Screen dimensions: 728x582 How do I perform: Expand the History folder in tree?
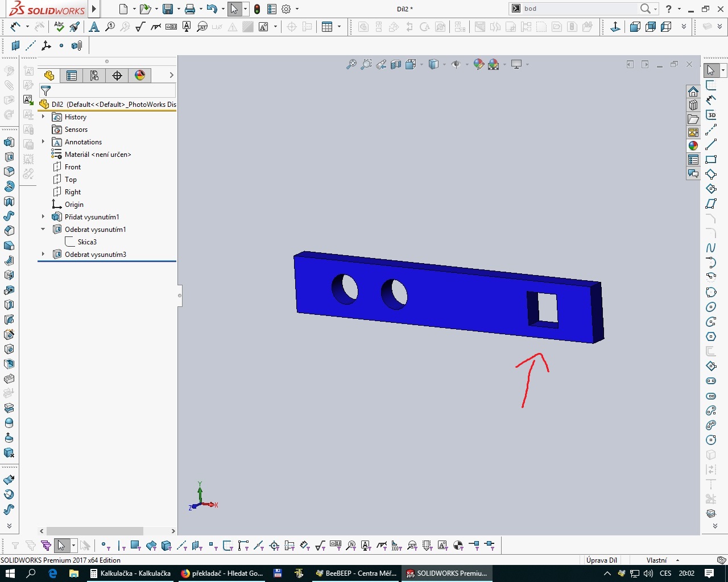[43, 117]
